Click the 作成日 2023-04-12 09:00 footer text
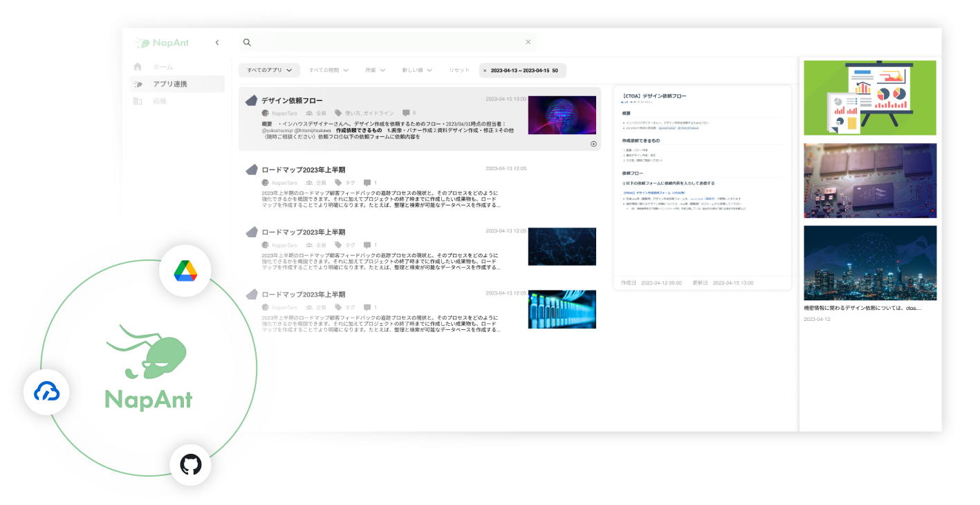Screen dimensions: 980x505 (651, 283)
